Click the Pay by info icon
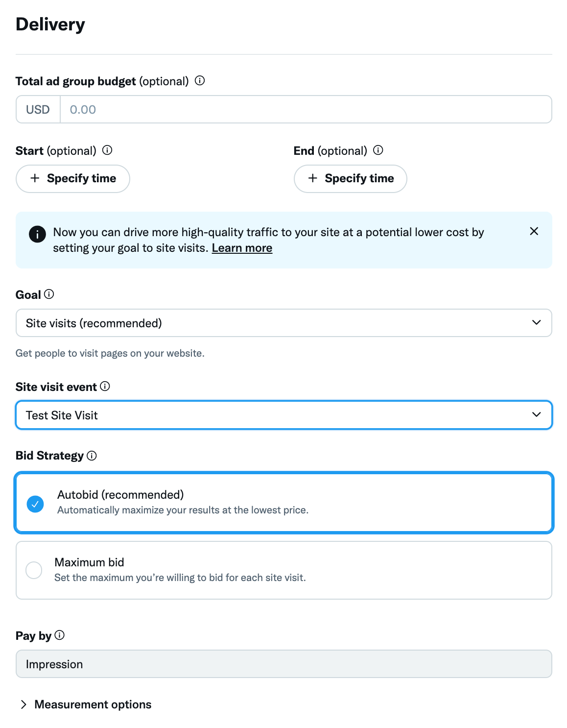 click(x=60, y=635)
